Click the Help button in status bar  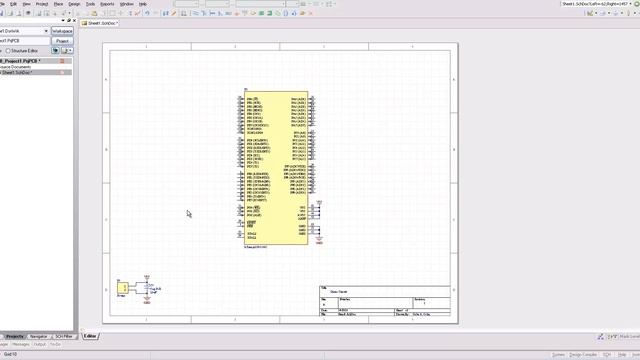622,355
